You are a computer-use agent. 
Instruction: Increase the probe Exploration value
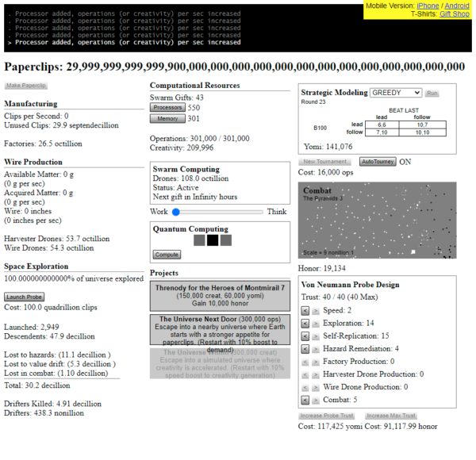(315, 324)
